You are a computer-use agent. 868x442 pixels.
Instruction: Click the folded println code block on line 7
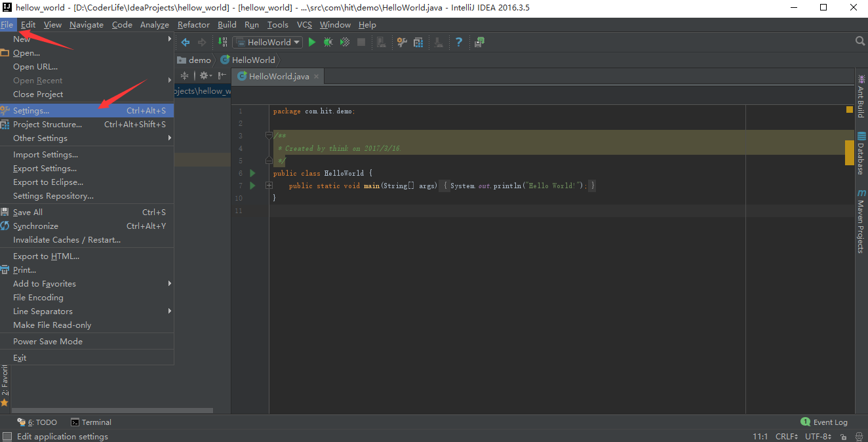click(x=519, y=186)
